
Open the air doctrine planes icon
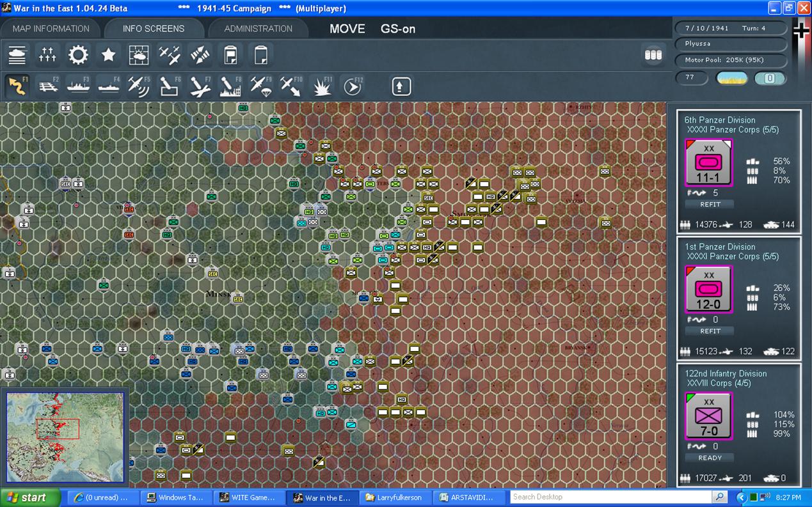170,55
